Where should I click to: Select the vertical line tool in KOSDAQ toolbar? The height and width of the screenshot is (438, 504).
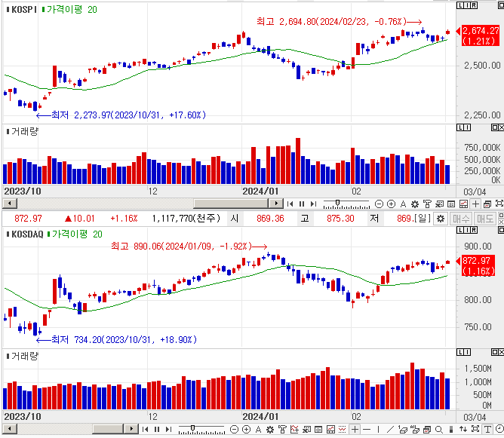(x=379, y=429)
